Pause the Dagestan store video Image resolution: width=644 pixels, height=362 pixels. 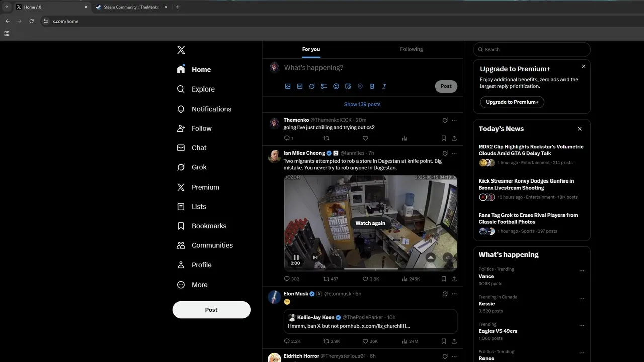pyautogui.click(x=296, y=257)
